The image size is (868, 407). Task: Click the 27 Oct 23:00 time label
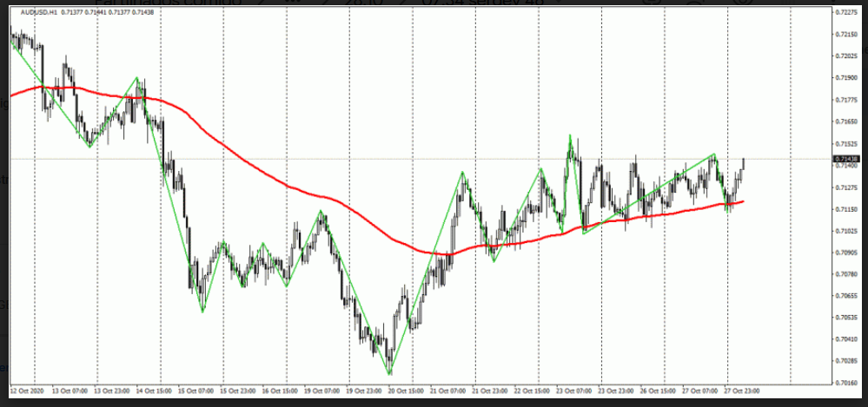click(x=741, y=391)
